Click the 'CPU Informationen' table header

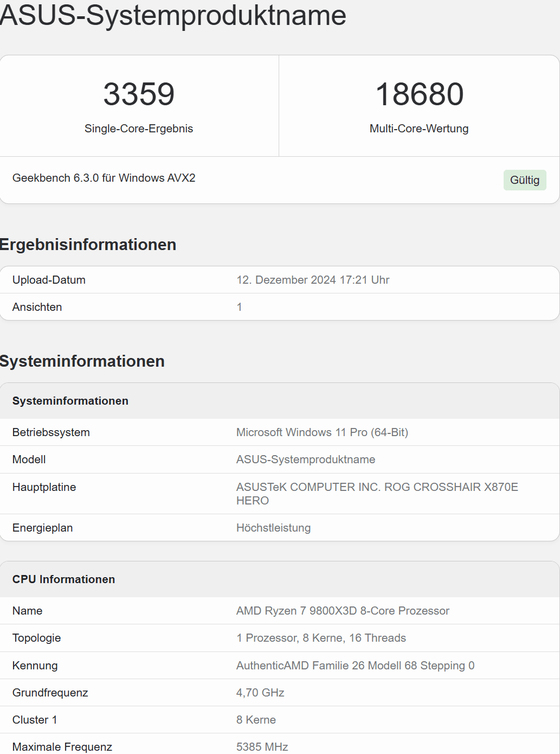[64, 579]
